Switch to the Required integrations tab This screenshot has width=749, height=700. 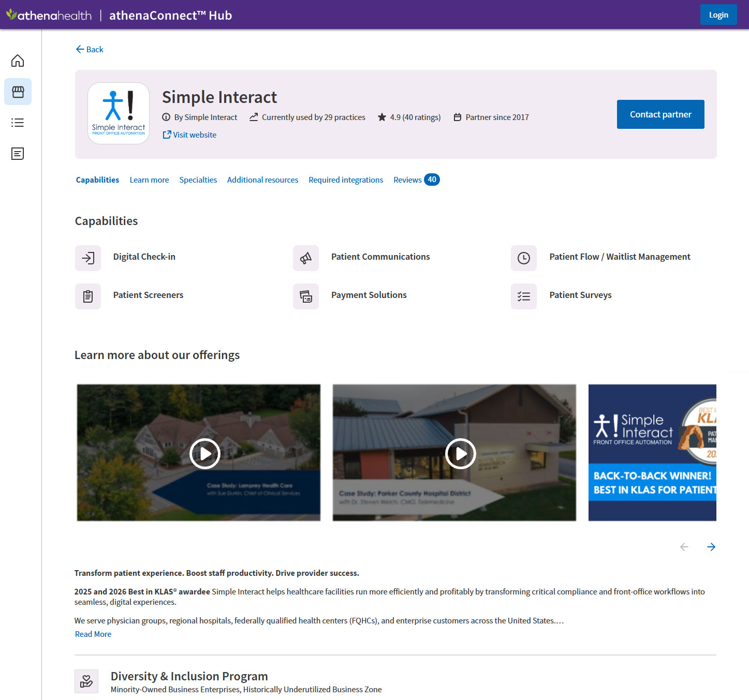coord(346,180)
